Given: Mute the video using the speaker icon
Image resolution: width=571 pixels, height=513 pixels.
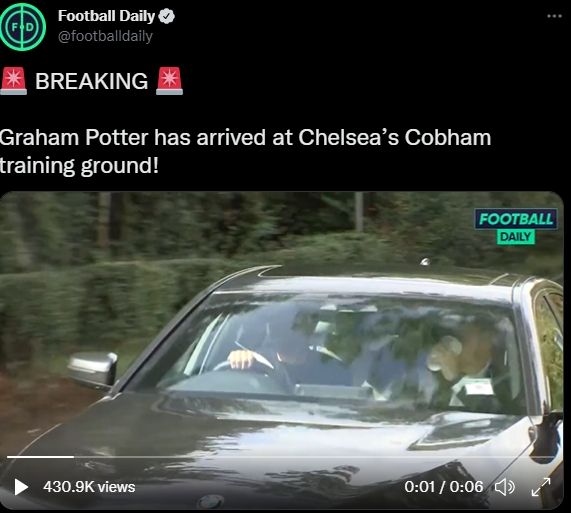Looking at the screenshot, I should coord(504,487).
